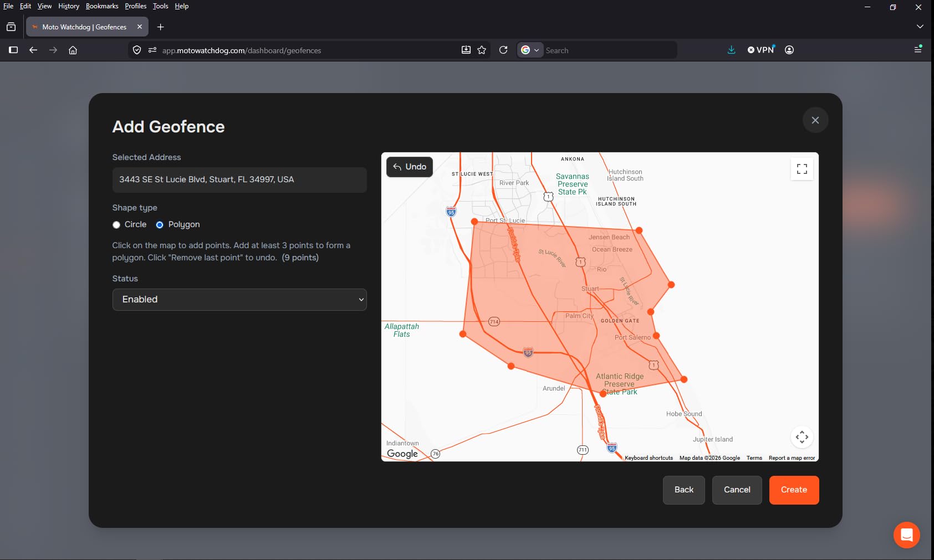Image resolution: width=934 pixels, height=560 pixels.
Task: Close the Add Geofence dialog
Action: (x=815, y=120)
